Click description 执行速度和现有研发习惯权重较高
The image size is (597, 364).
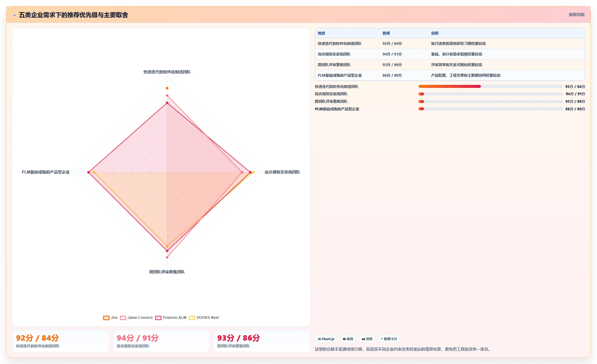[458, 44]
